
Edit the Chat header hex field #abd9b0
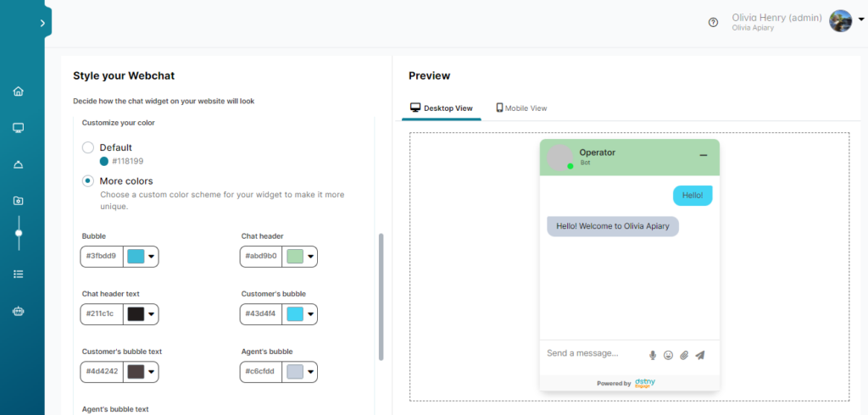point(261,257)
